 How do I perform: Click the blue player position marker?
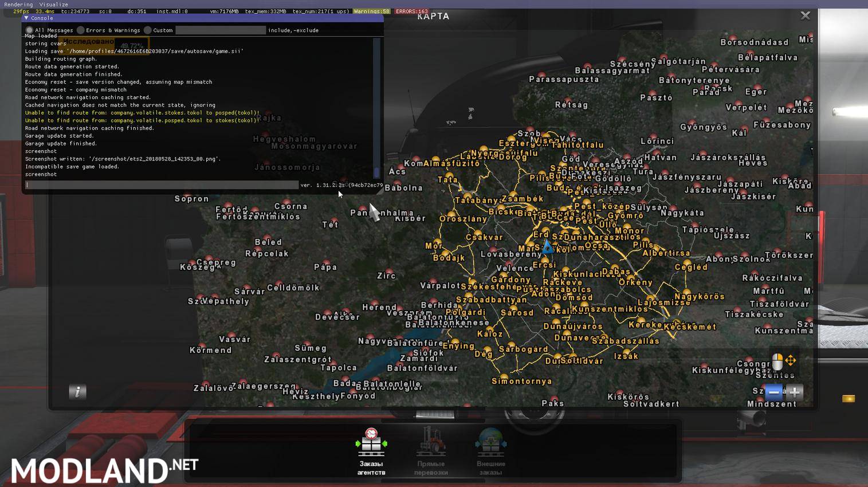pos(548,247)
